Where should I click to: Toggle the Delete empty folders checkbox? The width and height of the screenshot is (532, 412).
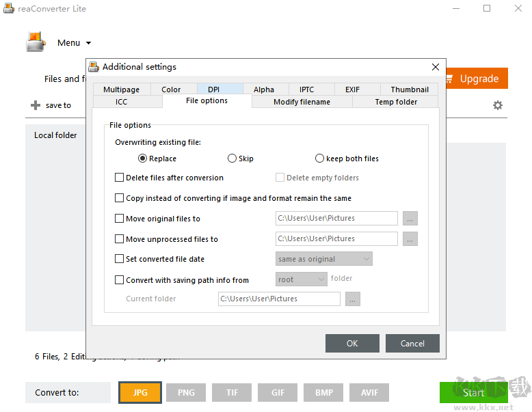click(x=280, y=178)
